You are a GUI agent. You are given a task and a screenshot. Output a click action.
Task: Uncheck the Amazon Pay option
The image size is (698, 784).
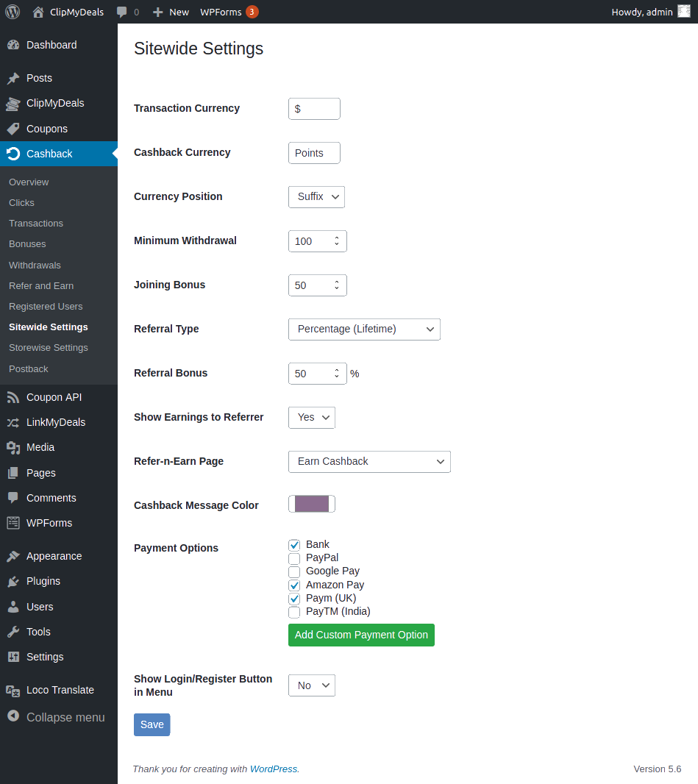point(294,585)
